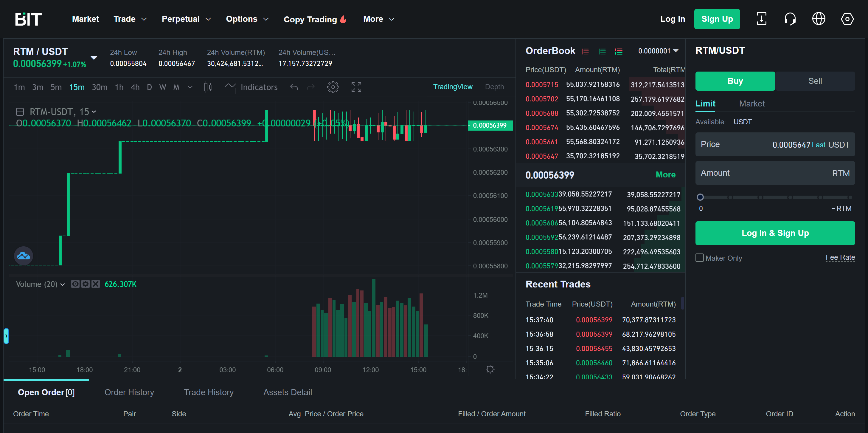868x433 pixels.
Task: Open the chart settings gear
Action: click(x=333, y=87)
